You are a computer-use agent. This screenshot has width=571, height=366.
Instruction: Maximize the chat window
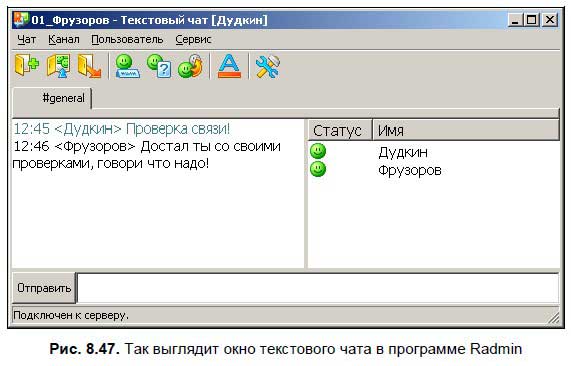pyautogui.click(x=531, y=20)
